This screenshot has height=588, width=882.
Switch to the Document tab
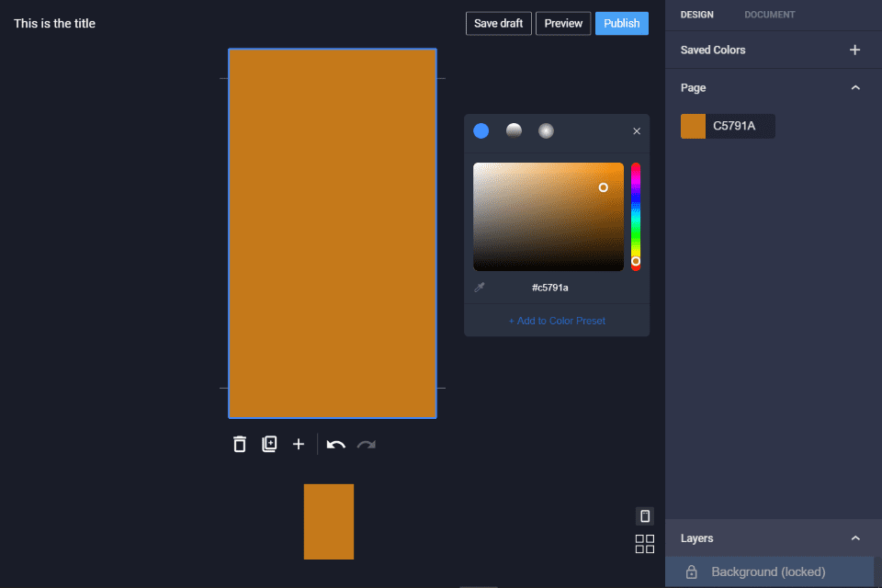pyautogui.click(x=769, y=15)
